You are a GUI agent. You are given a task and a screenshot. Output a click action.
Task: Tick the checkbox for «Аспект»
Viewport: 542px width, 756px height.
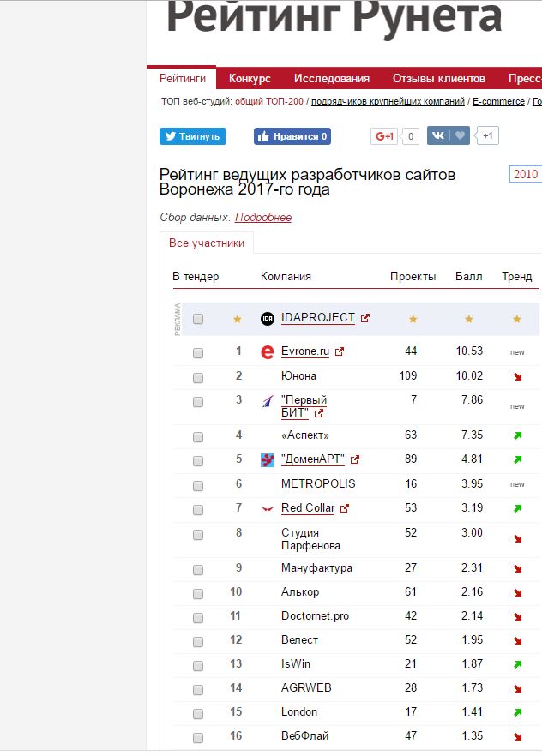point(198,437)
